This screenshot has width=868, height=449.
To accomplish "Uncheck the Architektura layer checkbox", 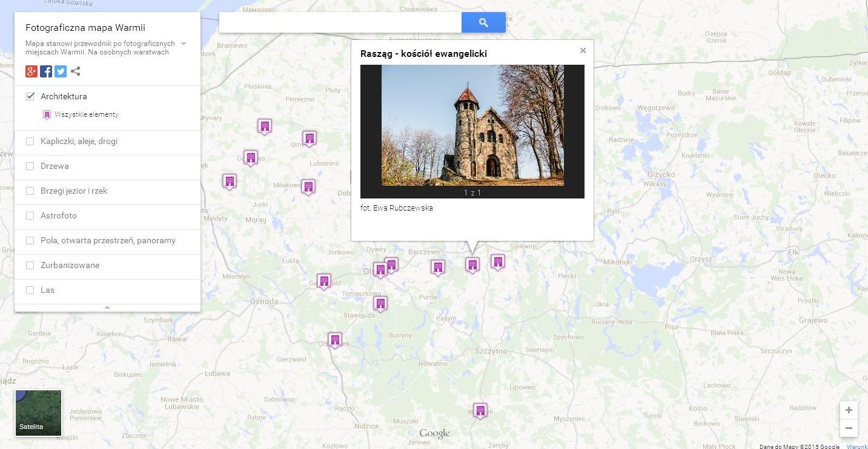I will click(x=30, y=96).
